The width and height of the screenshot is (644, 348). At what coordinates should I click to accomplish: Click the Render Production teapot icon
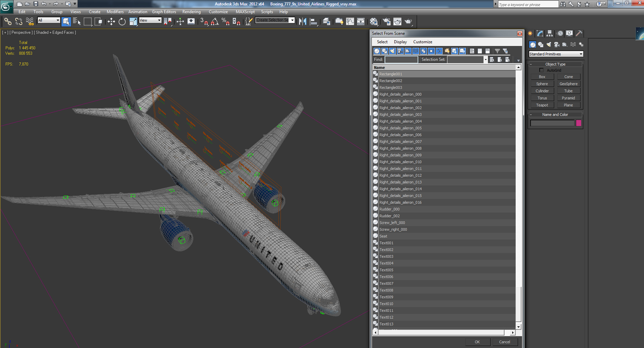click(x=408, y=21)
